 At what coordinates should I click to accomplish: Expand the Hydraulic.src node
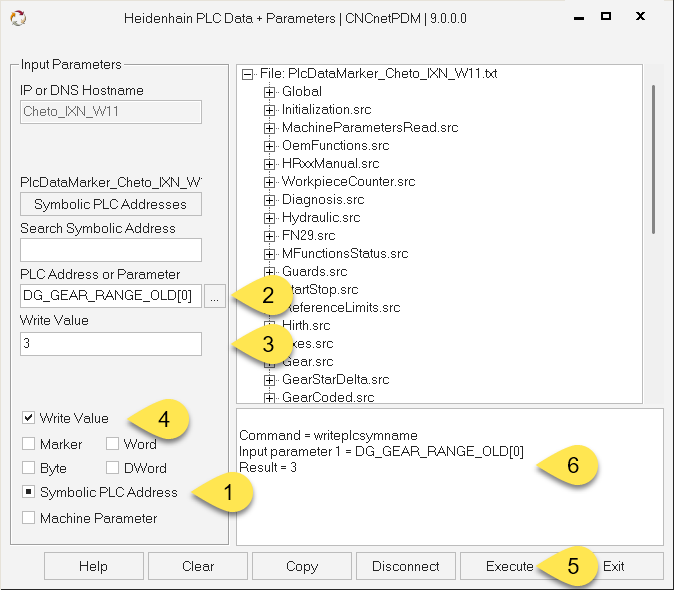point(269,218)
